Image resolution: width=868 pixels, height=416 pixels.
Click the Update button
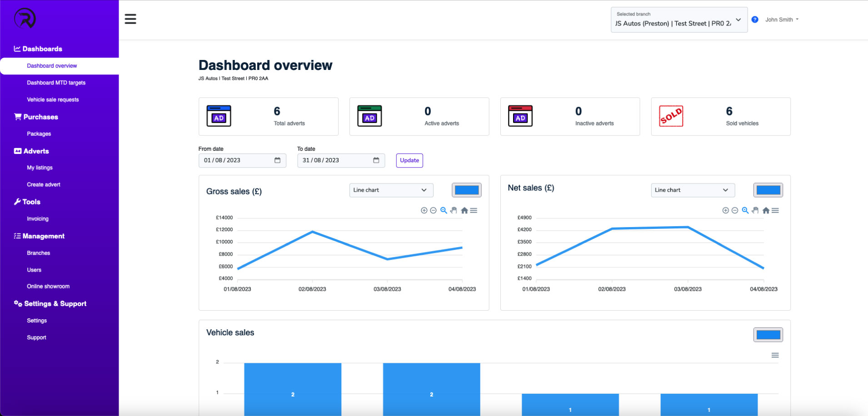point(409,160)
